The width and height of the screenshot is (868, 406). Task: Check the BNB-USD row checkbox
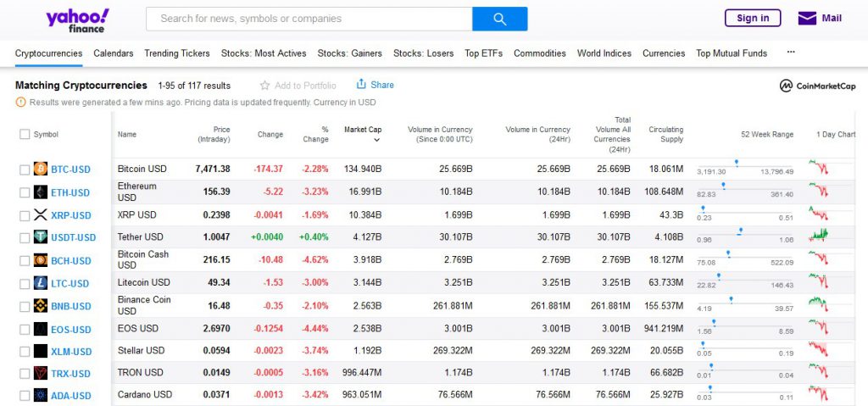pos(25,306)
